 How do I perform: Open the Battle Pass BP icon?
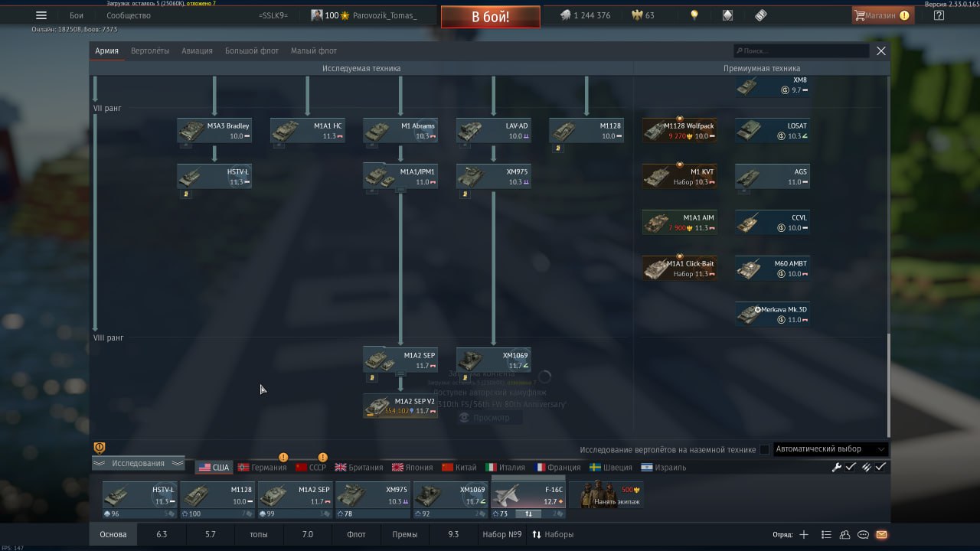[760, 15]
